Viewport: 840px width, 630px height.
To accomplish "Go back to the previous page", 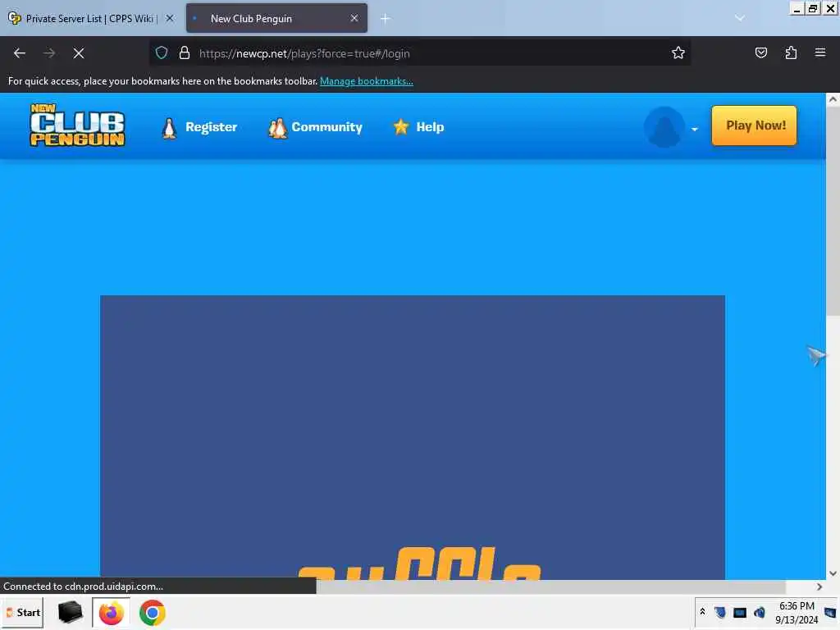I will point(20,53).
